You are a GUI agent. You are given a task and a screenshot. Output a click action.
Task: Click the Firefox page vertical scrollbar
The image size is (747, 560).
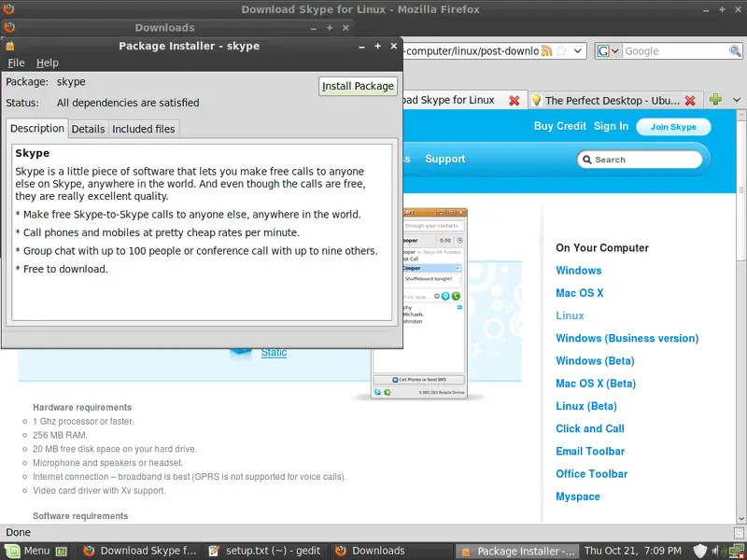741,316
